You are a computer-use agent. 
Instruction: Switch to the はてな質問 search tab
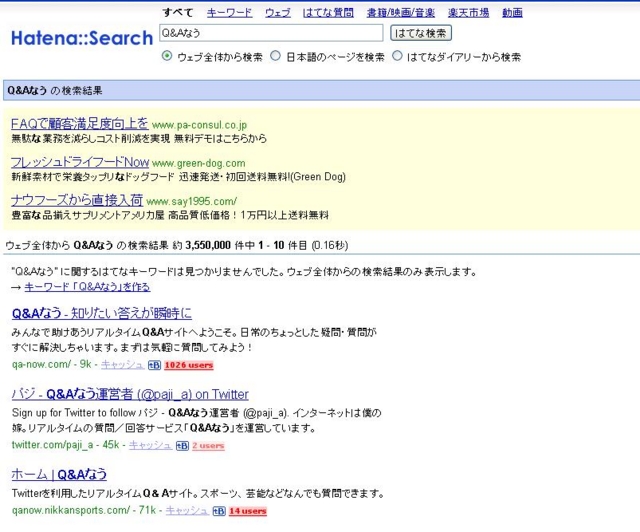pos(328,13)
